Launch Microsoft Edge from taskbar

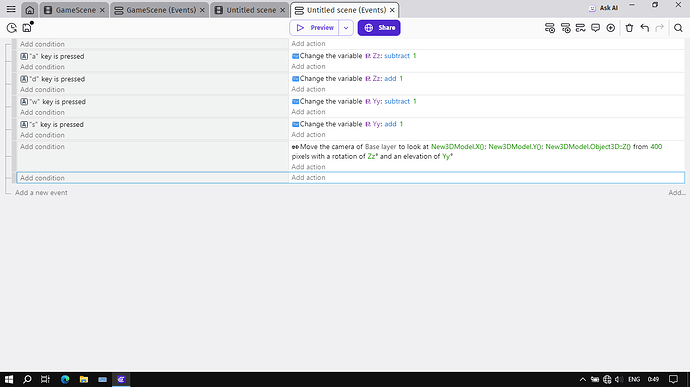[x=65, y=380]
